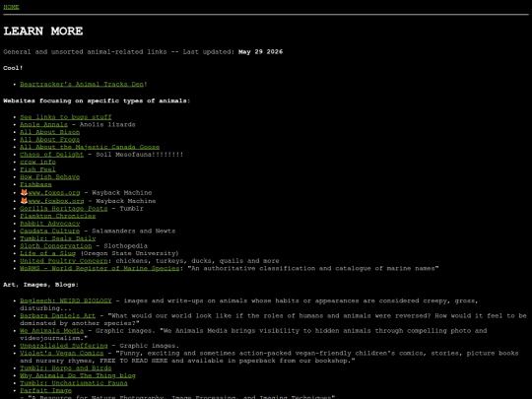Screen dimensions: 532x399
Task: Visit United Poultry Concern link
Action: coord(63,260)
